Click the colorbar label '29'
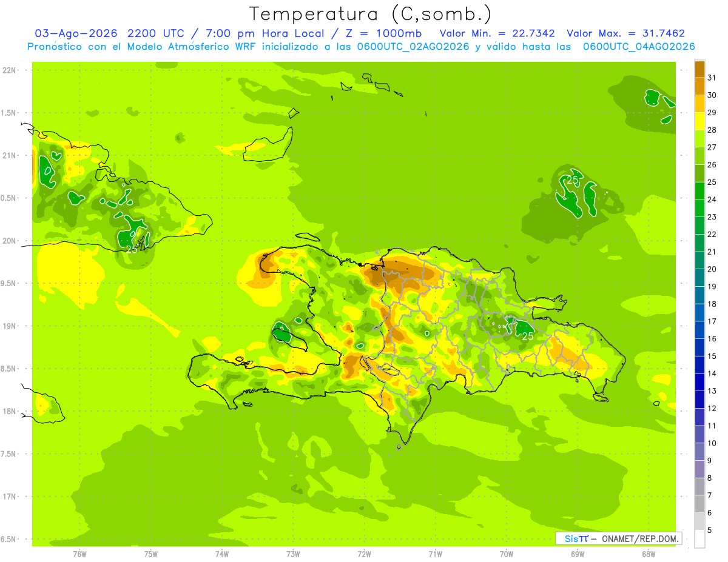The image size is (728, 562). coord(712,112)
